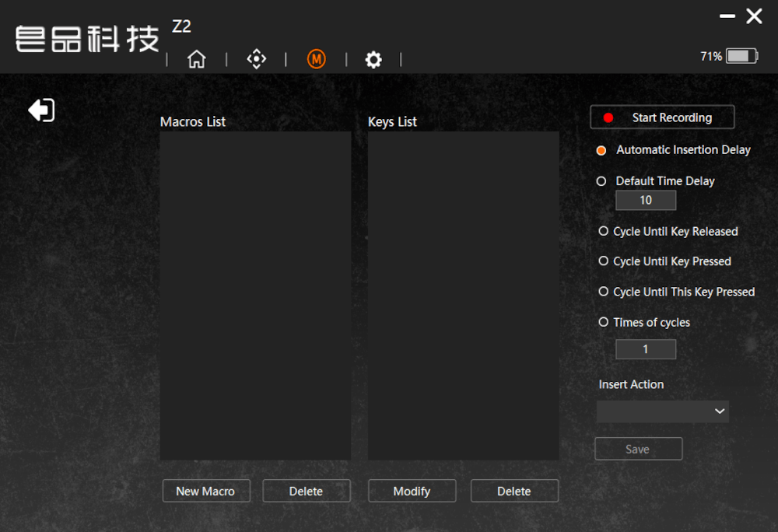Open the DPI crosshair settings icon
Image resolution: width=778 pixels, height=532 pixels.
point(256,59)
